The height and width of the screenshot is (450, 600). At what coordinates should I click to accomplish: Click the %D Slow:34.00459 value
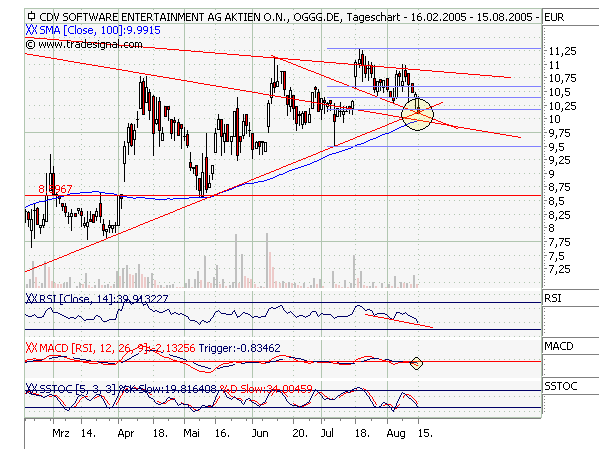266,389
